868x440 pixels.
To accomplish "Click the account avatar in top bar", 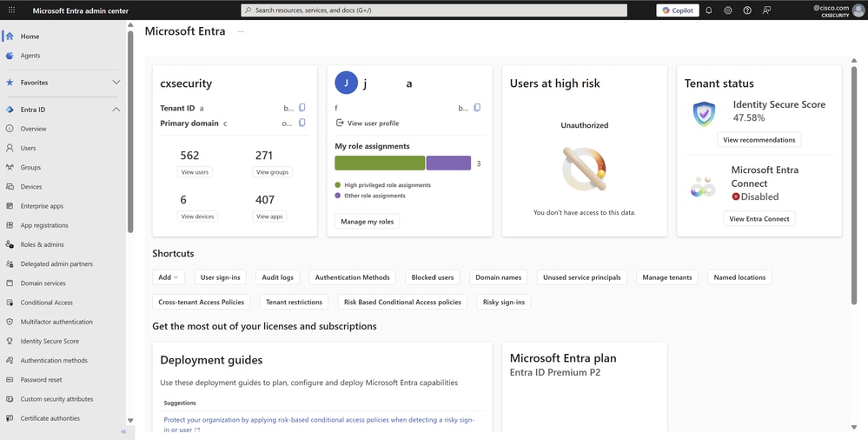I will pyautogui.click(x=858, y=10).
